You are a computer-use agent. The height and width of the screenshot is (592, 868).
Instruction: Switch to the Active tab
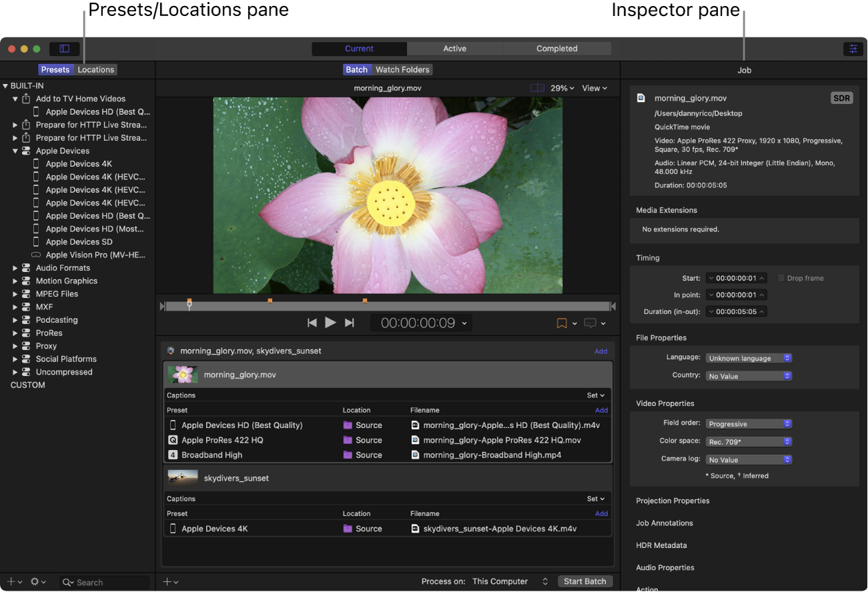click(455, 49)
